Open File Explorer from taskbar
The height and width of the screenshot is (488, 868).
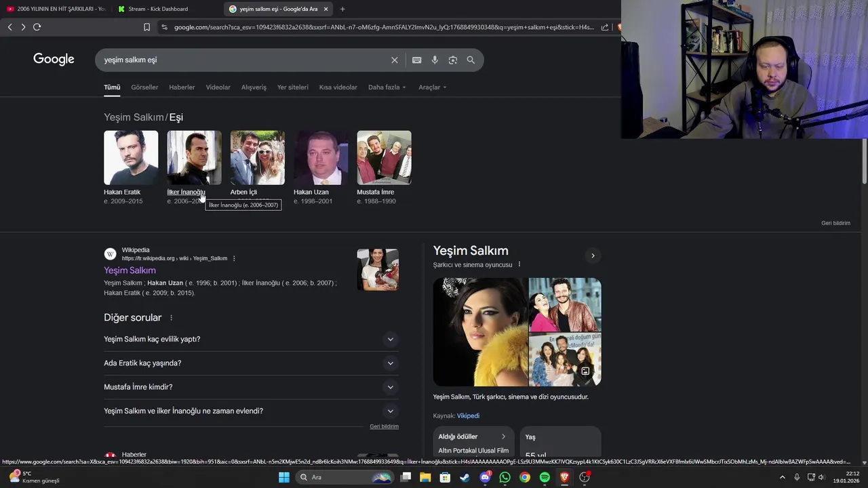point(425,477)
